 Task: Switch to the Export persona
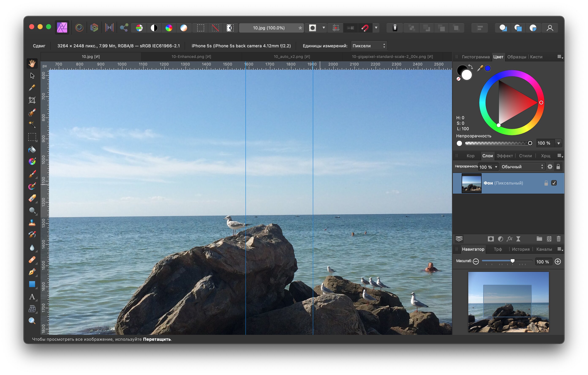pyautogui.click(x=124, y=28)
